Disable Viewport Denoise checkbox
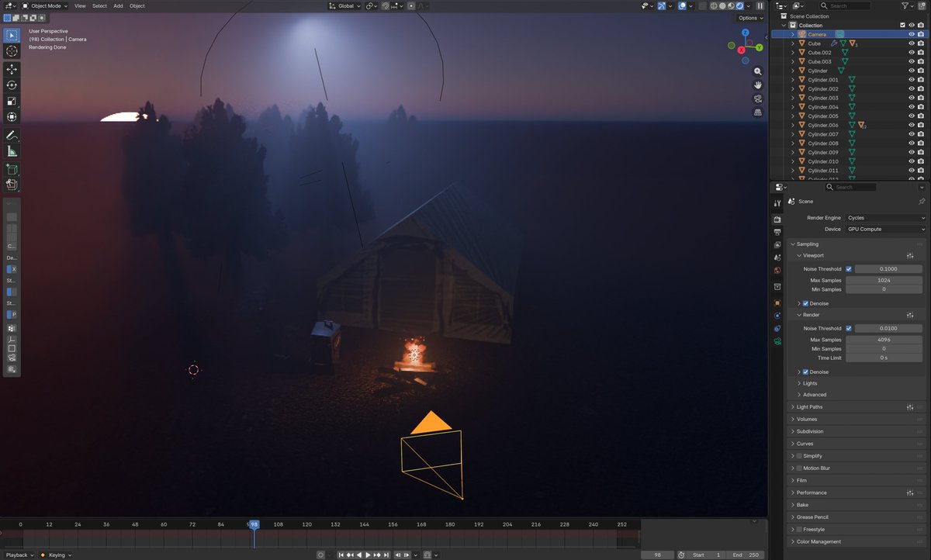 point(805,303)
